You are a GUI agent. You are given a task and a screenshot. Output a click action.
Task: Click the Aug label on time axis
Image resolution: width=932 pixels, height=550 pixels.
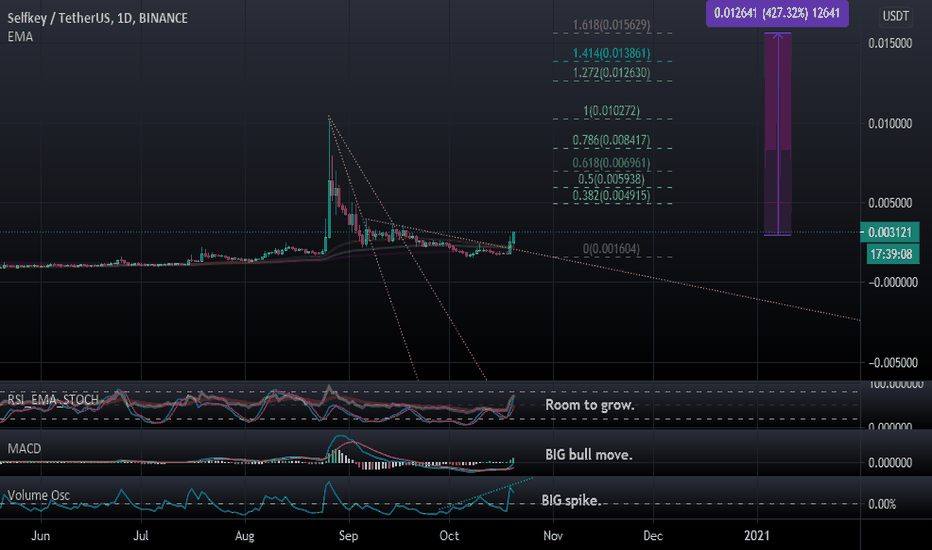[x=245, y=536]
